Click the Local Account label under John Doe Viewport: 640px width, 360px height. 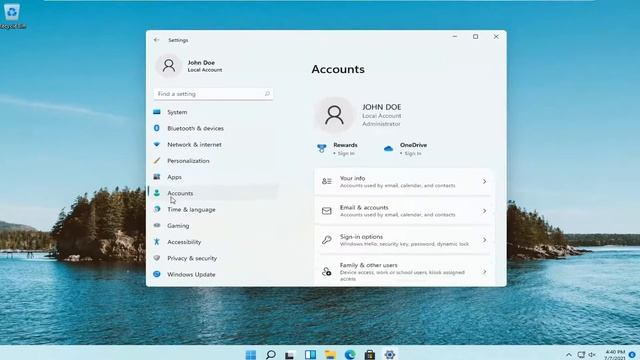[x=205, y=70]
